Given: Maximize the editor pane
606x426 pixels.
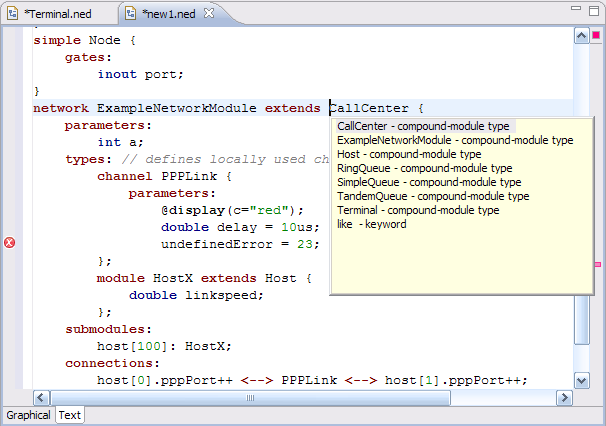Looking at the screenshot, I should [594, 10].
